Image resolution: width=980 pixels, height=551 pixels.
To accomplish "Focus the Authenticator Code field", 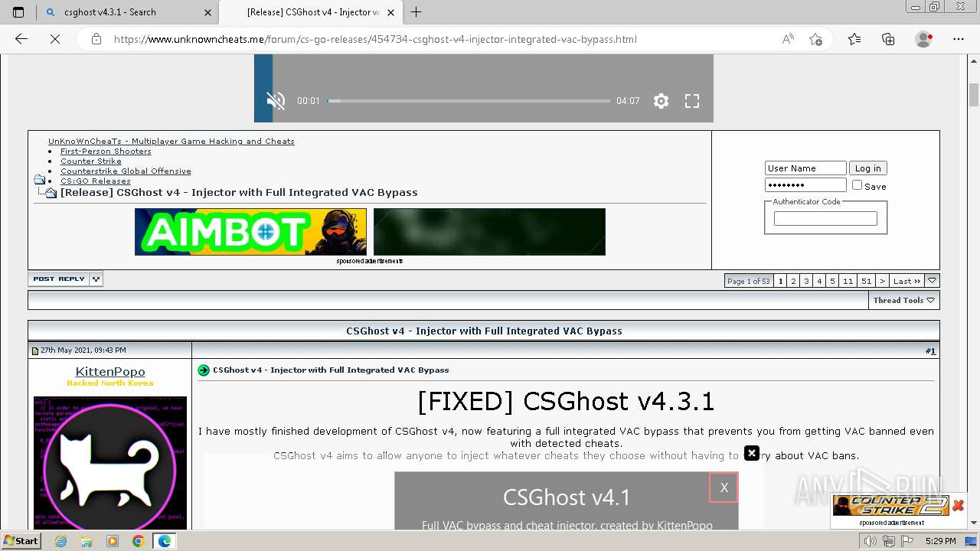I will click(825, 219).
